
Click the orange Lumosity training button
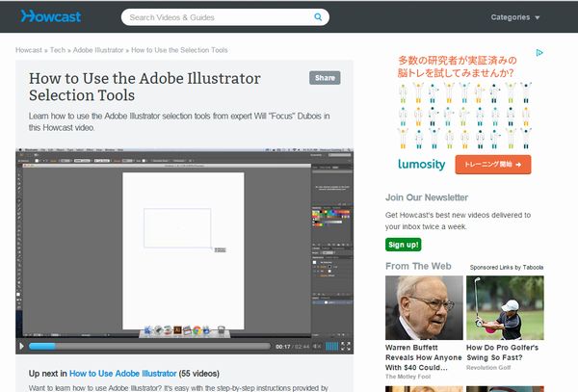pyautogui.click(x=492, y=165)
